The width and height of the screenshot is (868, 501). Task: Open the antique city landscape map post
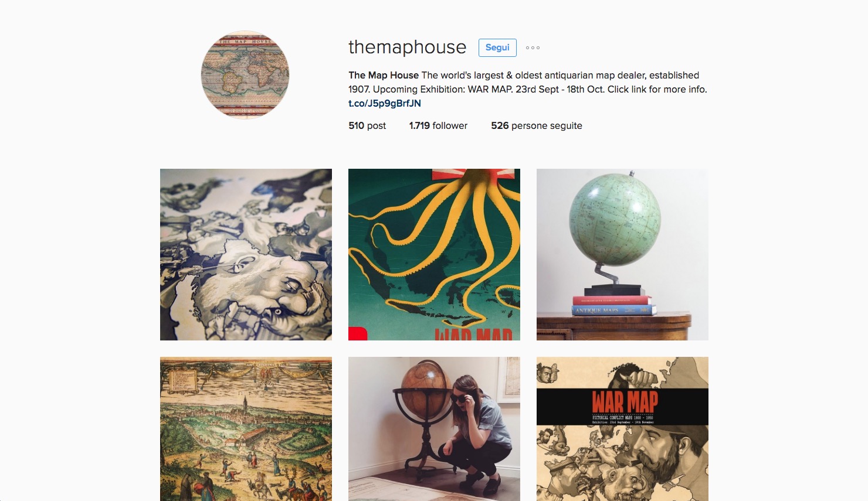pyautogui.click(x=246, y=429)
